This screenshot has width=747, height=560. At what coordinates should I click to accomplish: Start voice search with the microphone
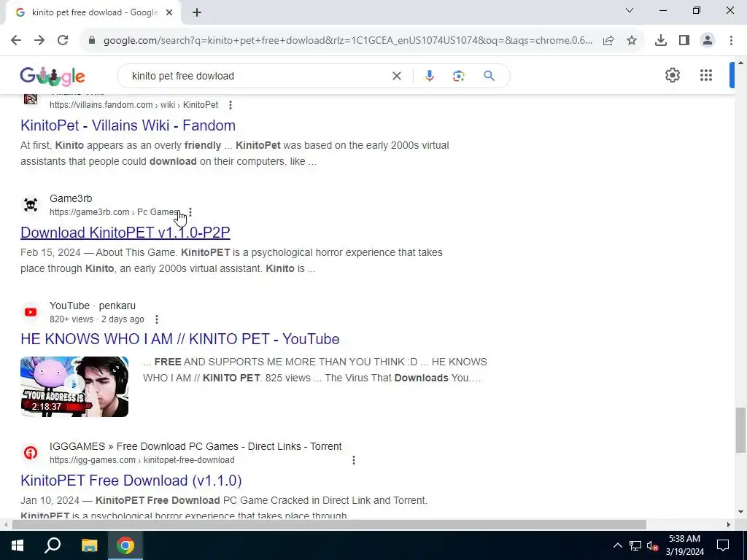tap(429, 76)
